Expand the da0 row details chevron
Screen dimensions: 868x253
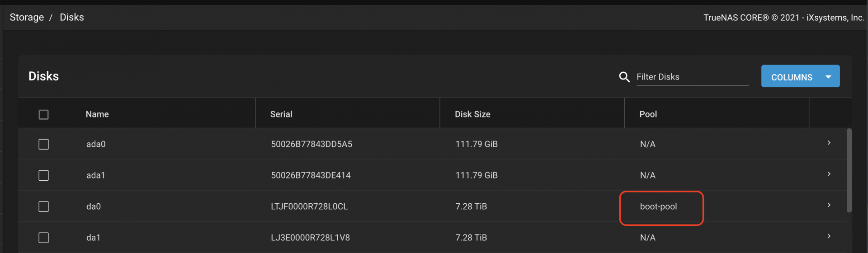click(x=829, y=205)
